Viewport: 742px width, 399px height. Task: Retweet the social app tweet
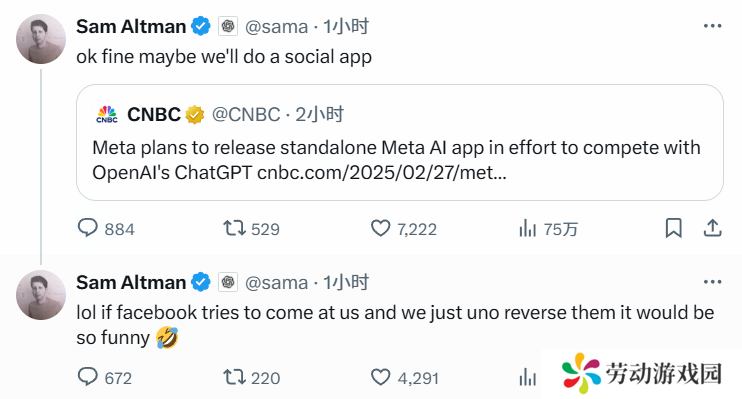[234, 228]
